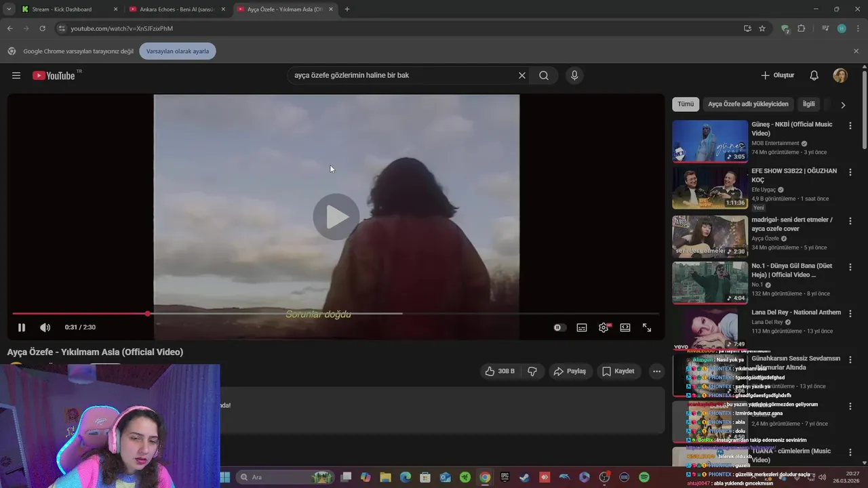
Task: Click the large play overlay on video
Action: (336, 217)
